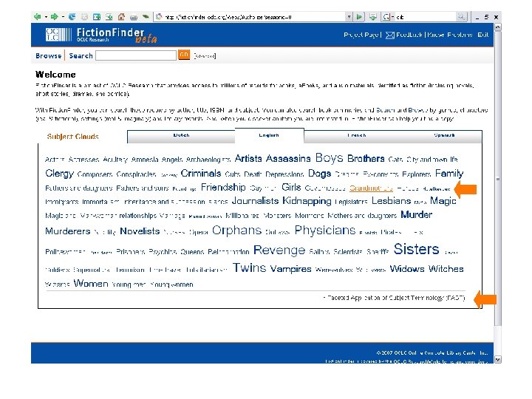
Task: Select the Sisters subject tag
Action: pyautogui.click(x=416, y=249)
